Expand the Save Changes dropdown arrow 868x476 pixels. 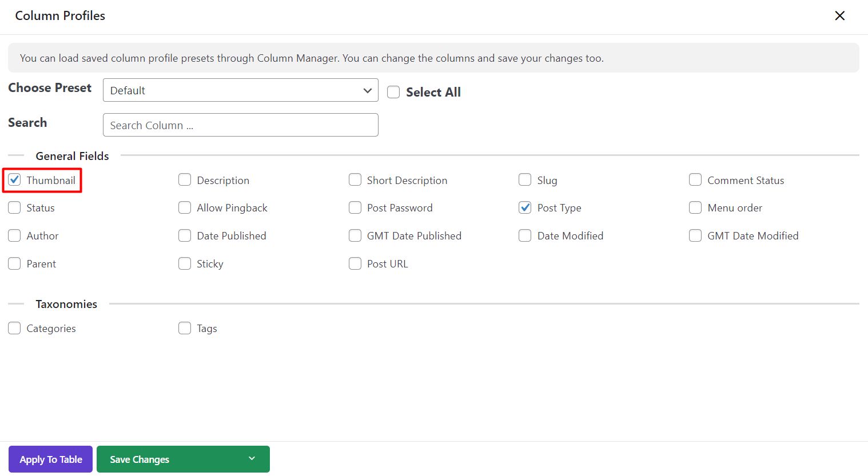coord(252,459)
